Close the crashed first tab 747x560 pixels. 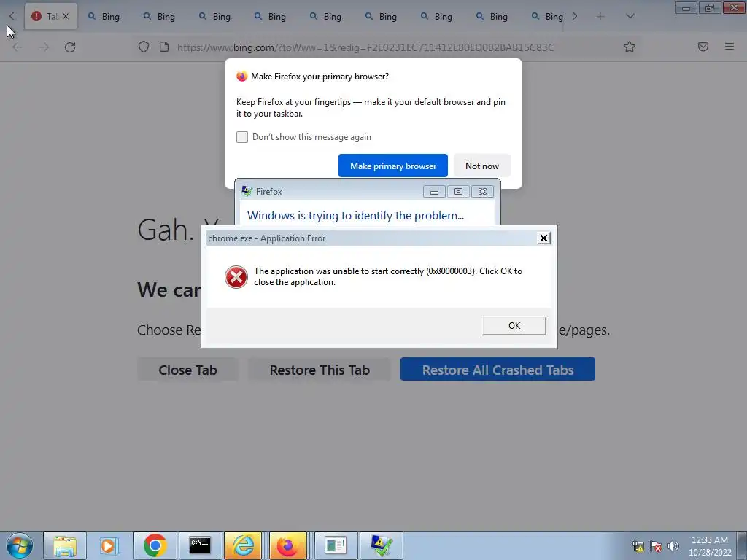[x=66, y=16]
